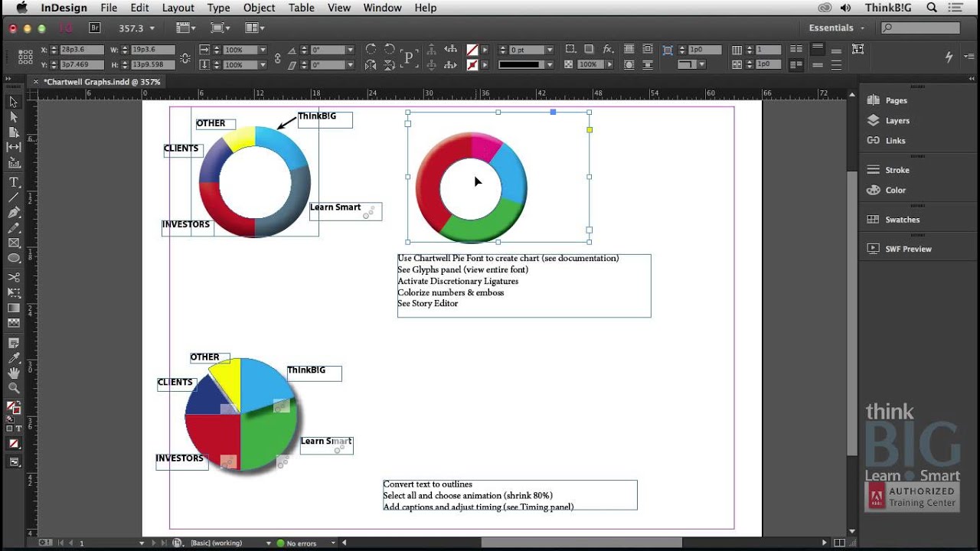This screenshot has height=551, width=980.
Task: Expand the Essentials workspace switcher
Action: pyautogui.click(x=836, y=28)
